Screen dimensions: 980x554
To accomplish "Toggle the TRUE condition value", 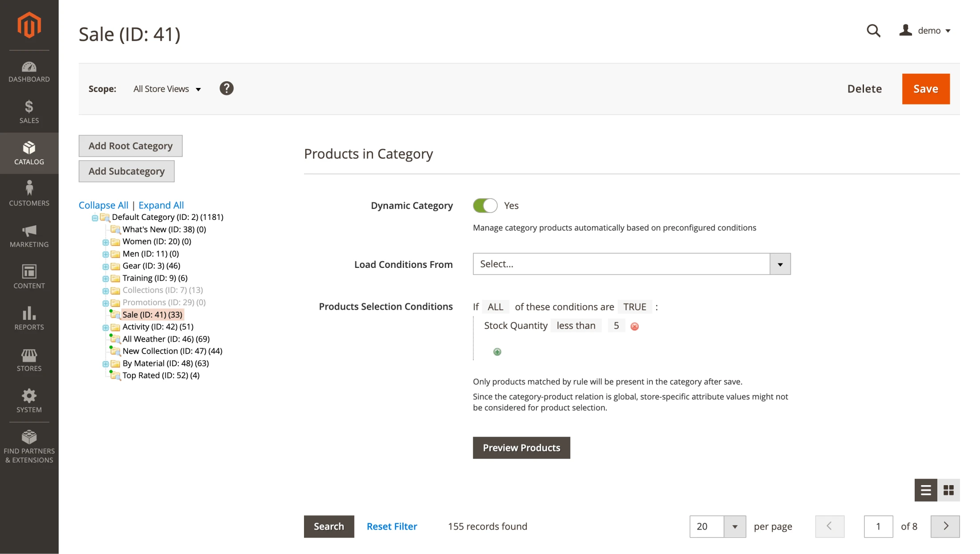I will coord(634,307).
